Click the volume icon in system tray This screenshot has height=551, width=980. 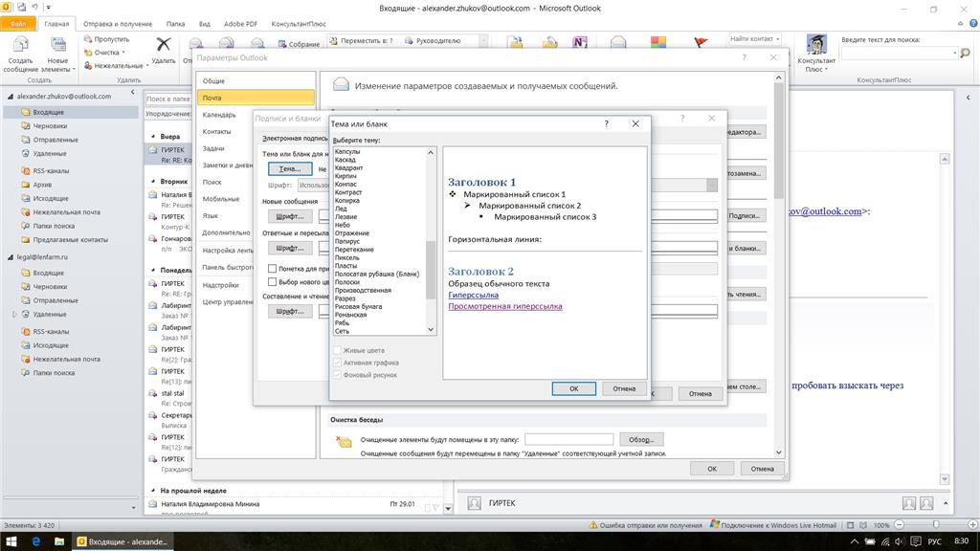click(x=899, y=541)
